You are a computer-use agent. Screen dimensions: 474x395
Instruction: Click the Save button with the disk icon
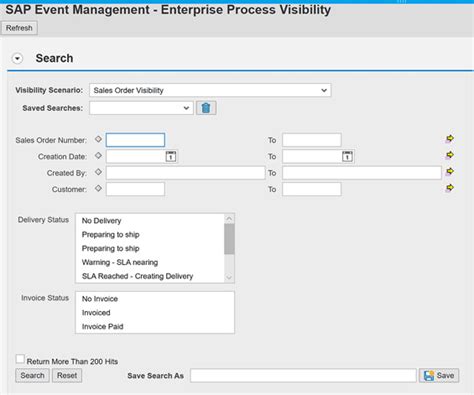click(439, 375)
